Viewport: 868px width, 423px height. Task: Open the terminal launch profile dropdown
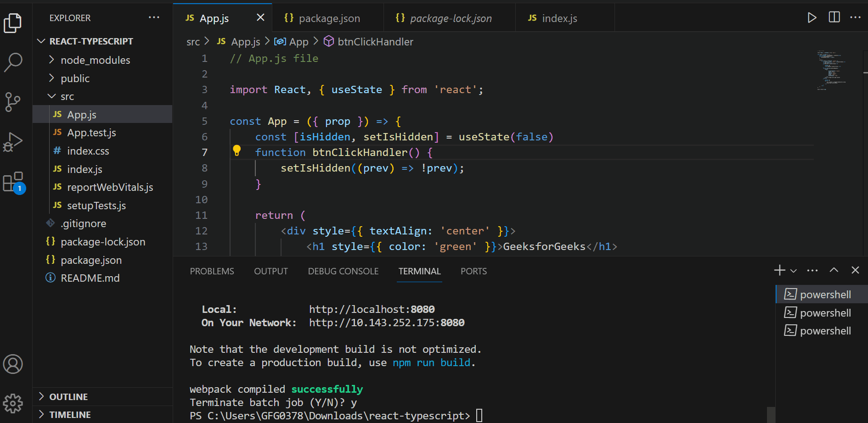794,270
